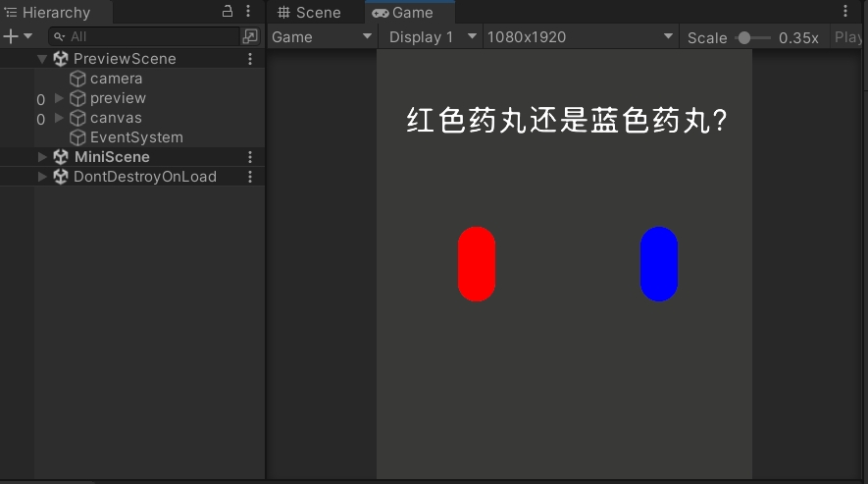Select the DontDestroyOnLoad row

(132, 177)
